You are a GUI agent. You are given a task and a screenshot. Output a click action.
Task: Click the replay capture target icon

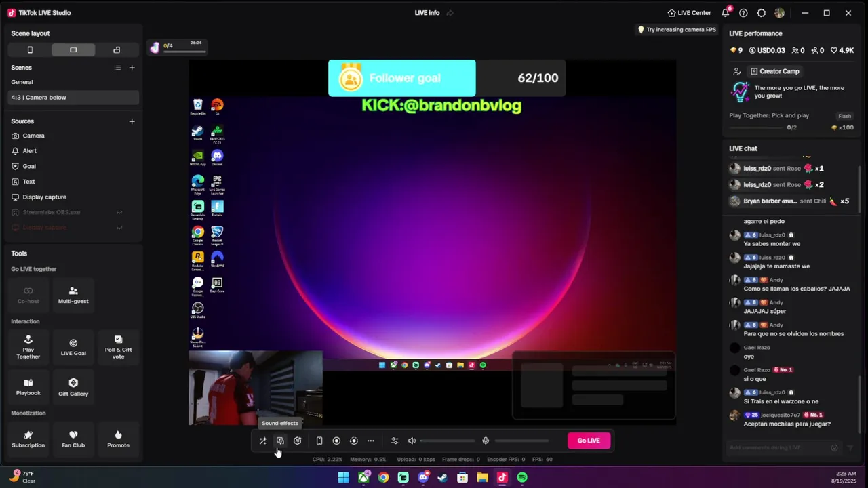click(x=353, y=441)
